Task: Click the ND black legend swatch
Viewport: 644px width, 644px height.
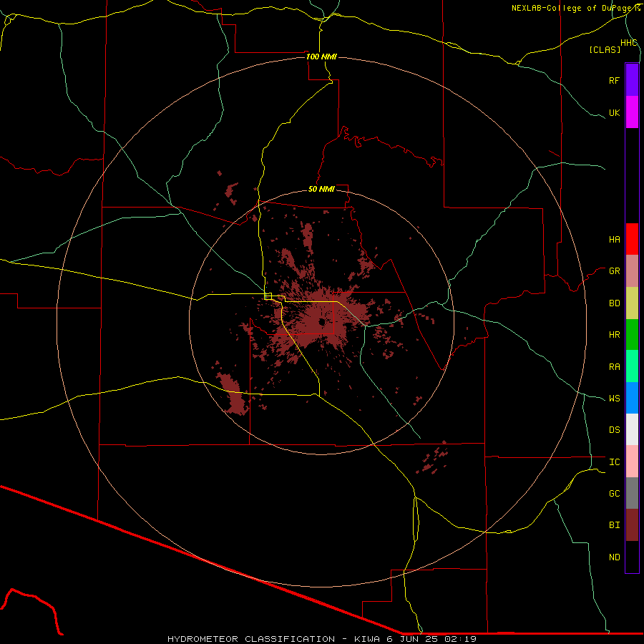Action: click(632, 557)
